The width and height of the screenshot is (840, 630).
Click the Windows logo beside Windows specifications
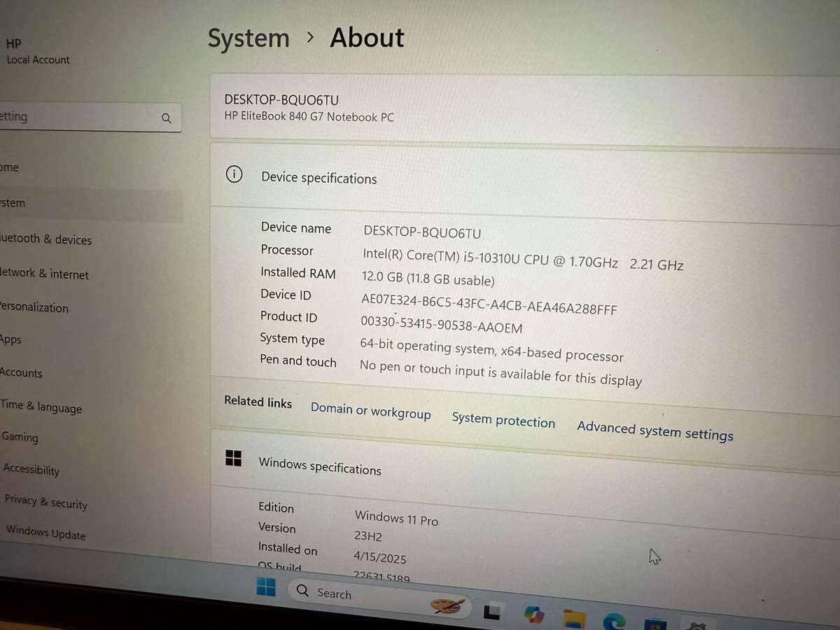(x=233, y=458)
